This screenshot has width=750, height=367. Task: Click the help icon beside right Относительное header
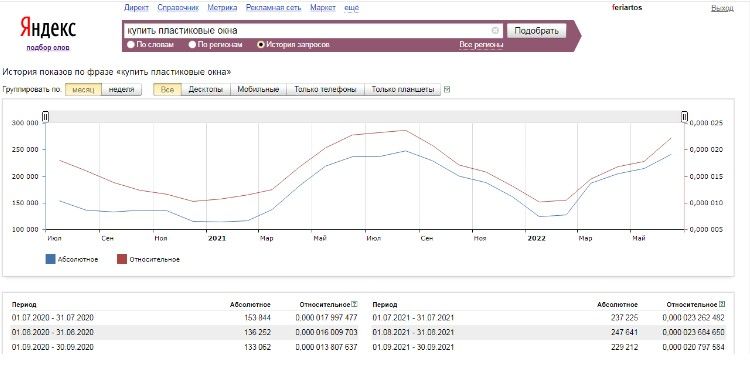click(722, 304)
